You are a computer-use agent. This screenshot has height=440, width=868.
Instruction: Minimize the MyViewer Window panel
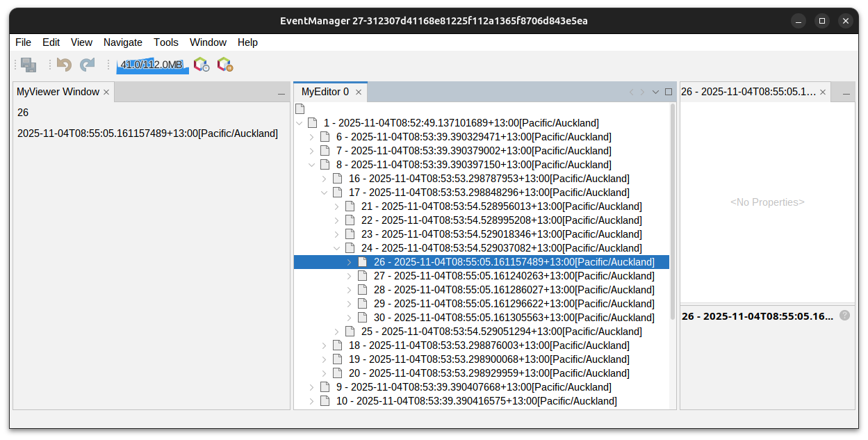pyautogui.click(x=281, y=92)
